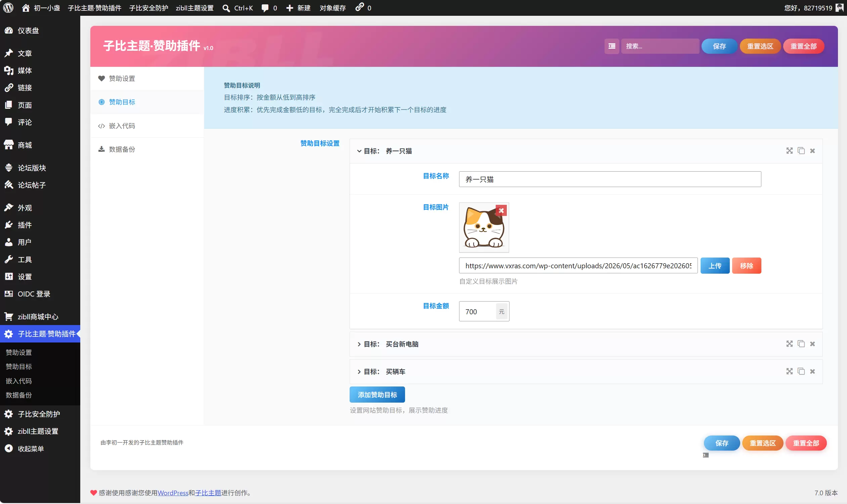Delete the 养一只猫 goal
The image size is (847, 504).
[812, 151]
